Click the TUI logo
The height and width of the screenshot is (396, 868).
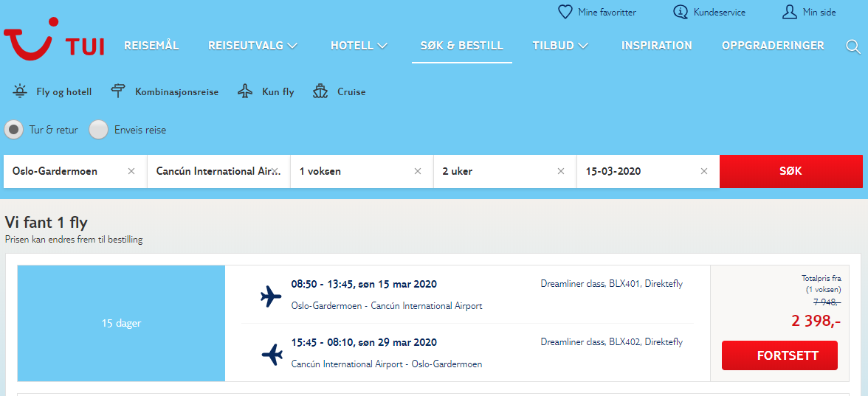tap(54, 38)
